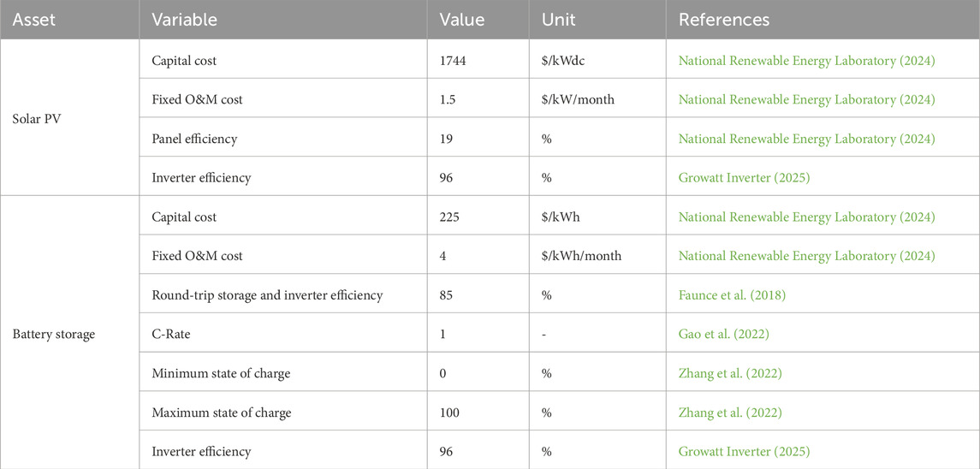Click the Battery storage asset cell
The width and height of the screenshot is (980, 469).
point(53,335)
